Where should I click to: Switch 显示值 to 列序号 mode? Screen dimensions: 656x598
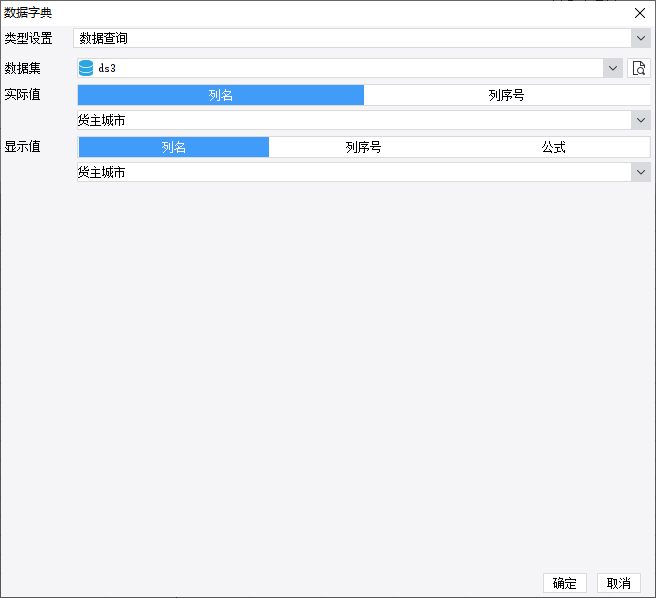pos(364,147)
